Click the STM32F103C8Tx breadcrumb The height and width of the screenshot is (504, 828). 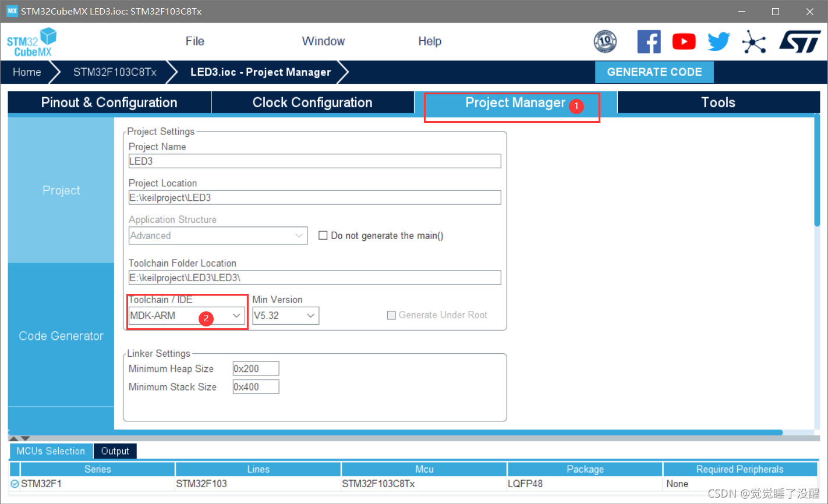coord(115,72)
